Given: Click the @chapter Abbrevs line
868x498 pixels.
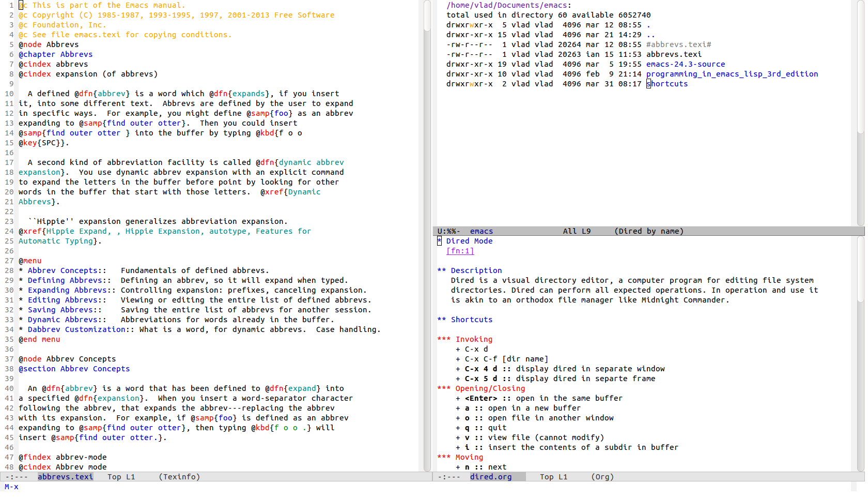Looking at the screenshot, I should click(x=56, y=54).
